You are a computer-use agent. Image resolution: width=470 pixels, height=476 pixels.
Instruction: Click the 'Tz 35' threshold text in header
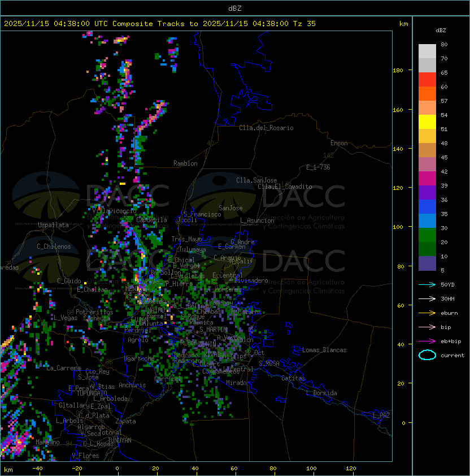[304, 24]
